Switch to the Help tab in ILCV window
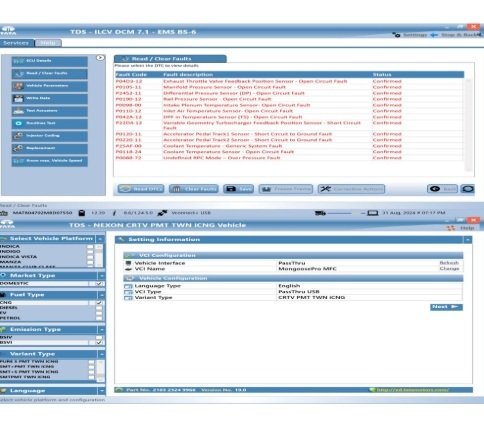 (48, 43)
